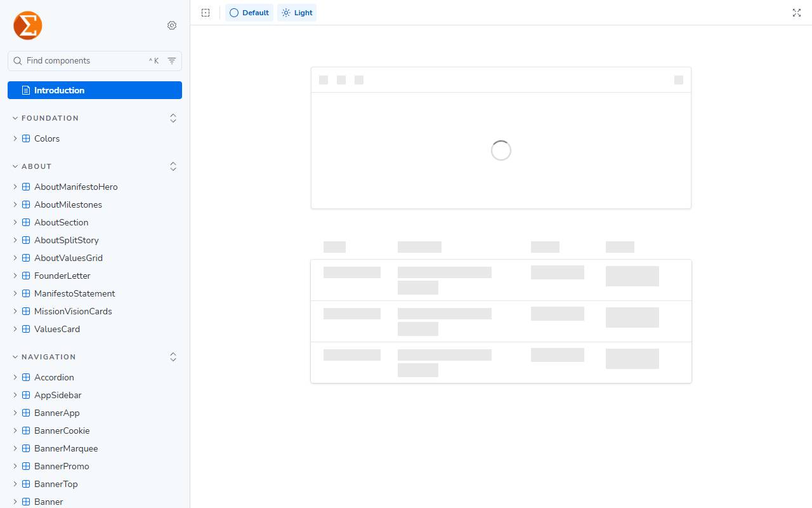Open the filter icon in the search box
The height and width of the screenshot is (508, 812).
point(172,61)
